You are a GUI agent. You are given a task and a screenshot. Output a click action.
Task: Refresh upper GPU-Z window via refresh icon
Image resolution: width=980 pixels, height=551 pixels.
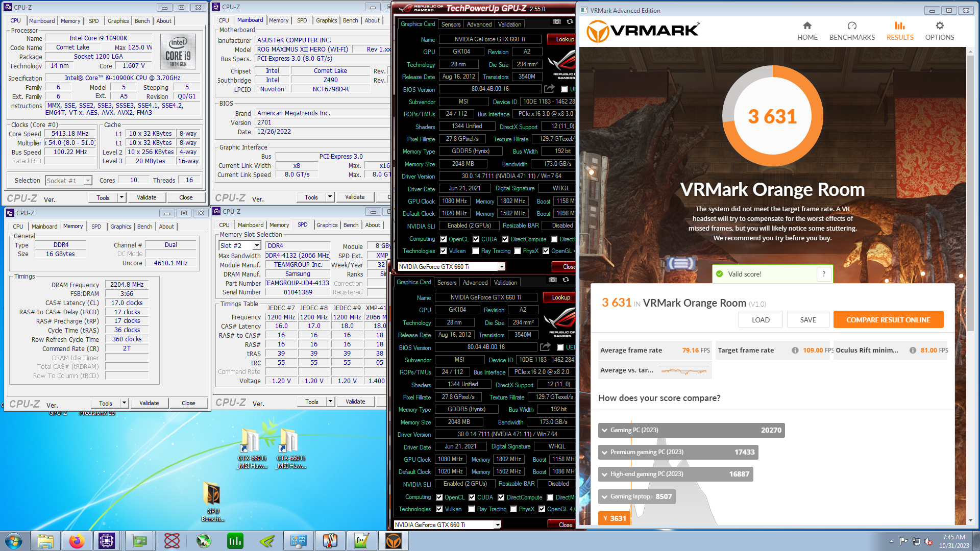(x=570, y=22)
